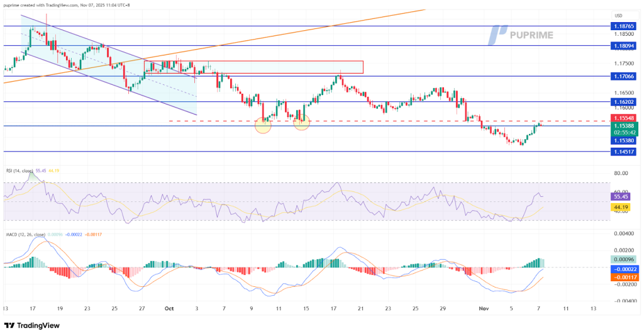644x336 pixels.
Task: Click the 1.17066 price level label
Action: click(x=623, y=76)
